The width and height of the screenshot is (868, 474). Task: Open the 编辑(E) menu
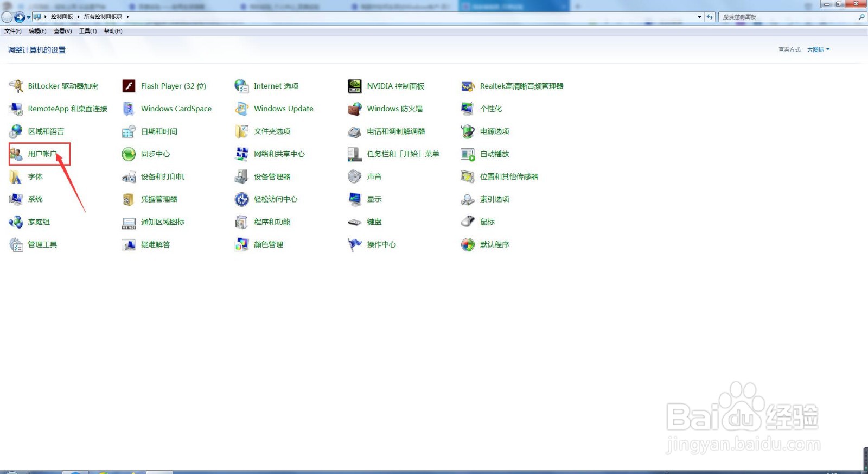coord(37,31)
